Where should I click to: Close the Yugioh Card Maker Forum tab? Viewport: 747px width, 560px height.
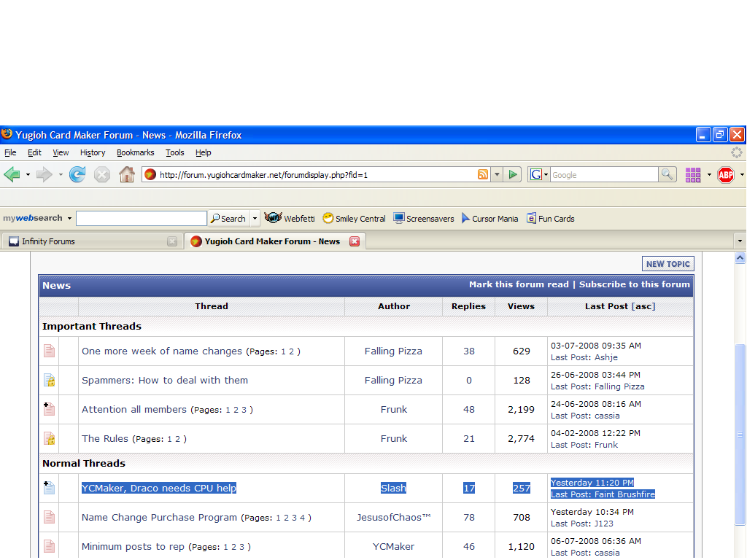pos(355,241)
